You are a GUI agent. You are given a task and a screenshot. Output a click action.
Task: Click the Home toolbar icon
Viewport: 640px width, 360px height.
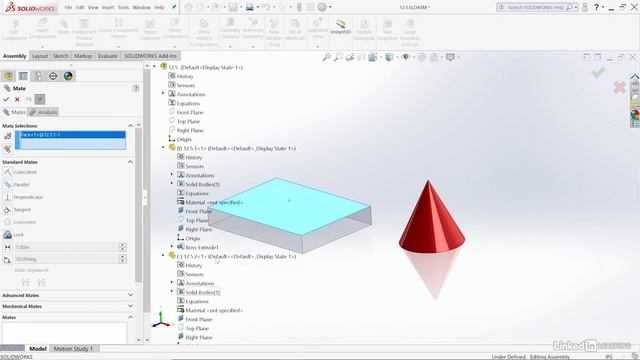pos(188,7)
